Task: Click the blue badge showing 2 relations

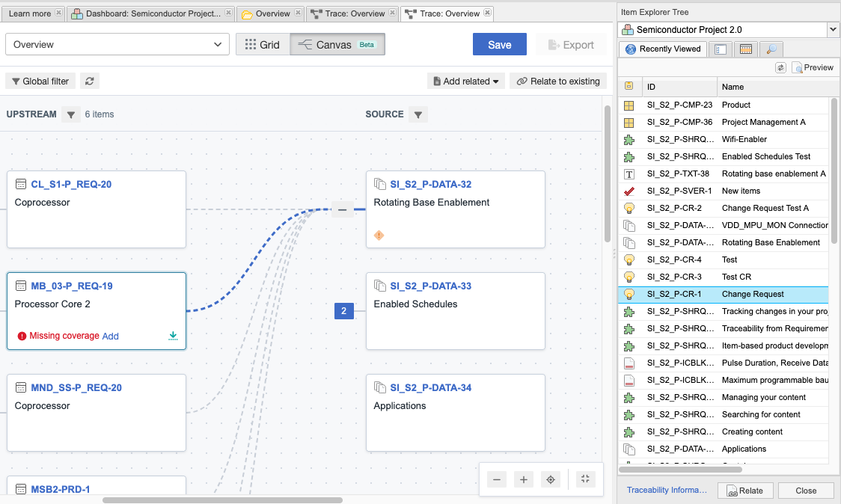Action: pos(343,311)
